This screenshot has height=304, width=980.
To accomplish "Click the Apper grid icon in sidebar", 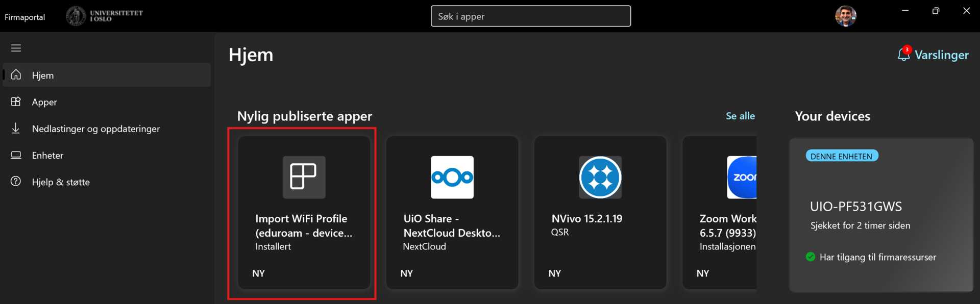I will point(16,102).
